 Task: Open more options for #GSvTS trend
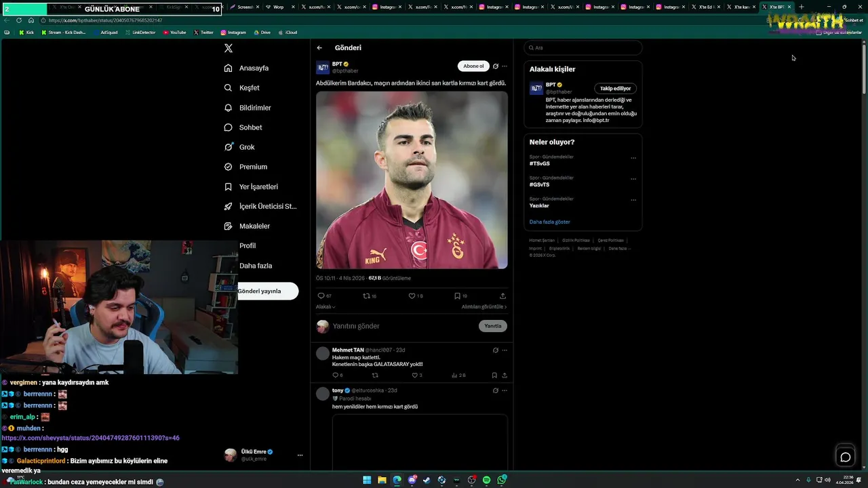tap(633, 179)
